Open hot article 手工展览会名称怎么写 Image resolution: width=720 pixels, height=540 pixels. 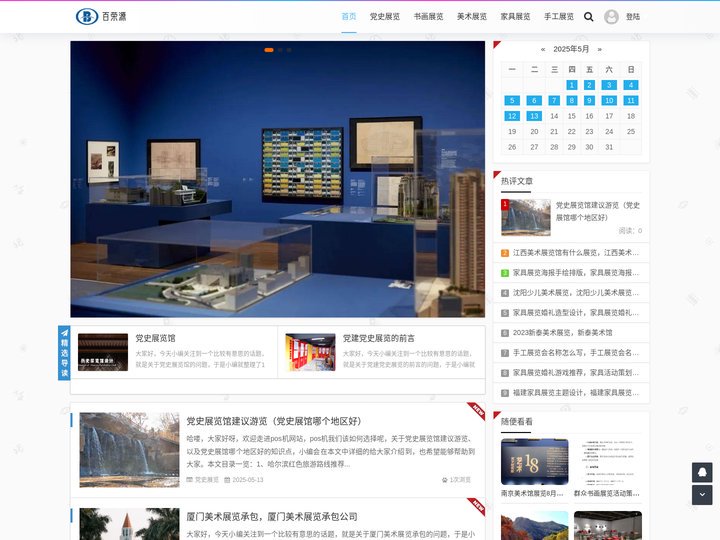[x=576, y=353]
